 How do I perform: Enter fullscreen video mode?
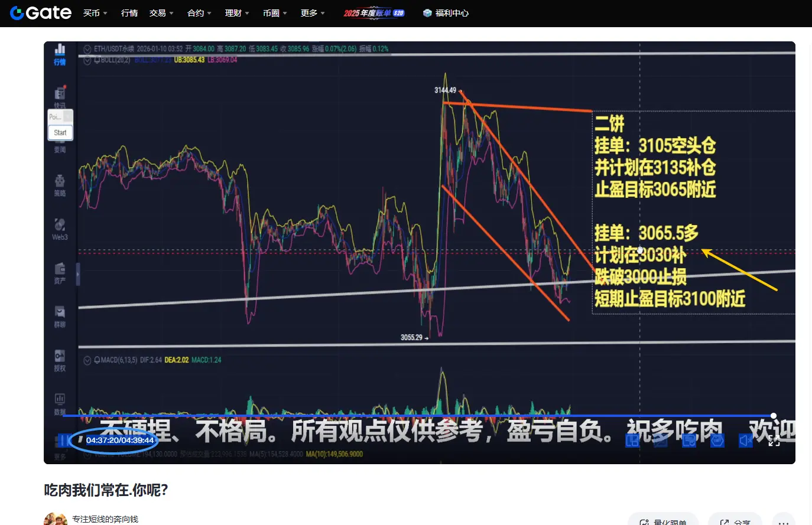coord(774,441)
